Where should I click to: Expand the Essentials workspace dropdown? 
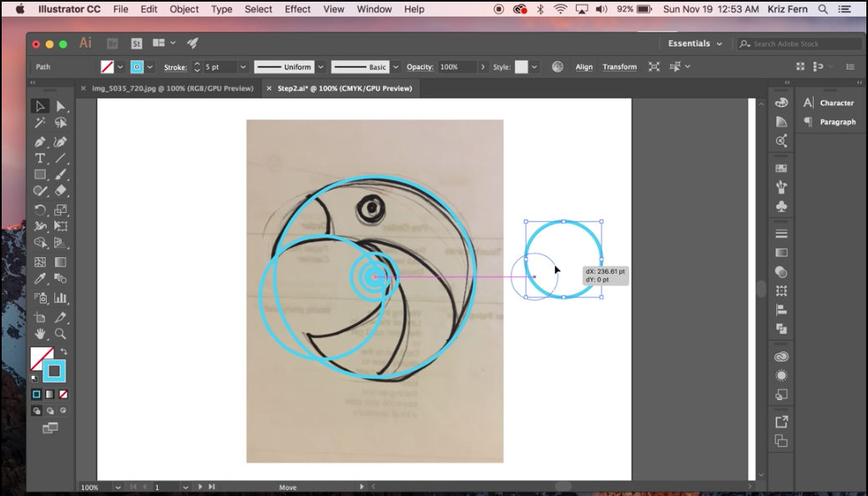point(694,43)
